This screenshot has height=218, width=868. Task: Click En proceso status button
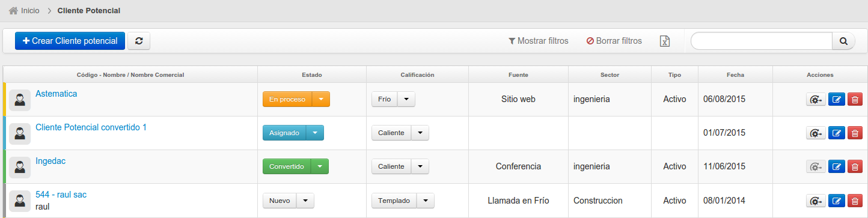coord(287,100)
